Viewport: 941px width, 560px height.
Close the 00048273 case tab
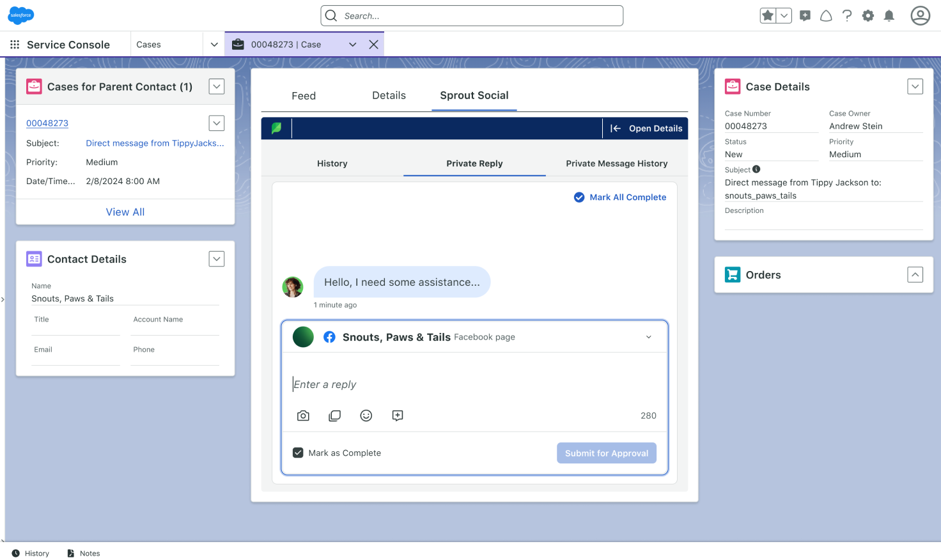pos(374,45)
